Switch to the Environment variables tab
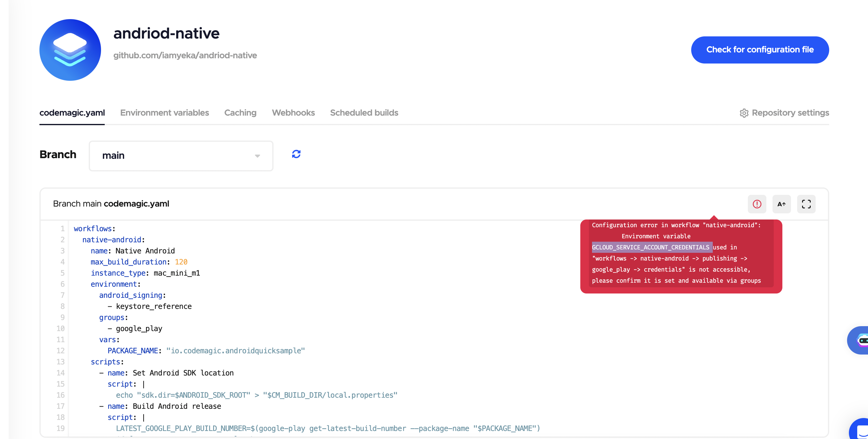868x439 pixels. point(164,113)
